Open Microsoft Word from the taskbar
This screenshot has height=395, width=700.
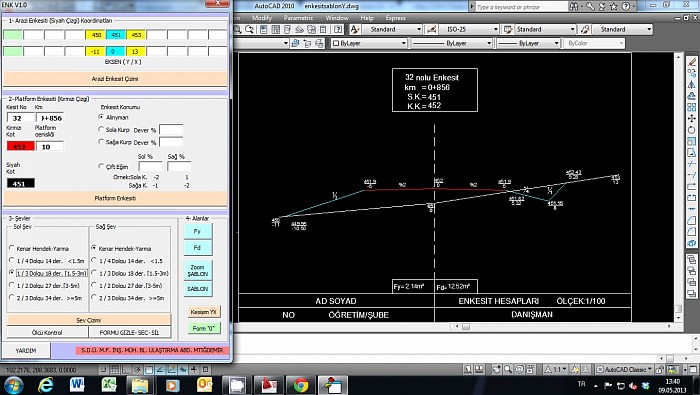[77, 385]
